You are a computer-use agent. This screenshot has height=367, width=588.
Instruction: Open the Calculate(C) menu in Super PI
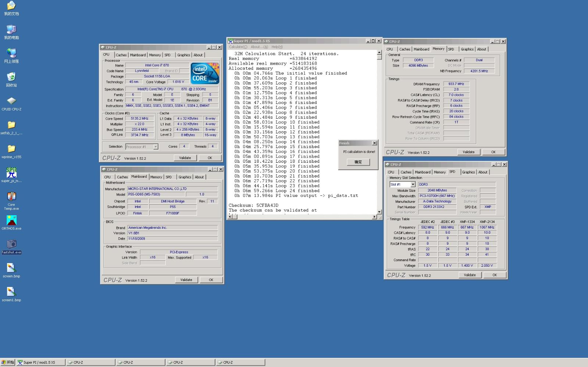[x=238, y=47]
